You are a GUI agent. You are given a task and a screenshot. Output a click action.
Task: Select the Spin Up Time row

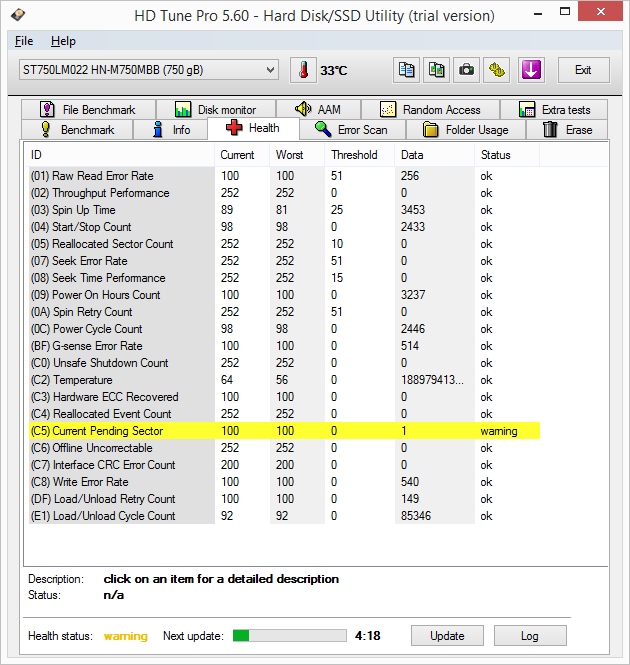click(x=284, y=210)
